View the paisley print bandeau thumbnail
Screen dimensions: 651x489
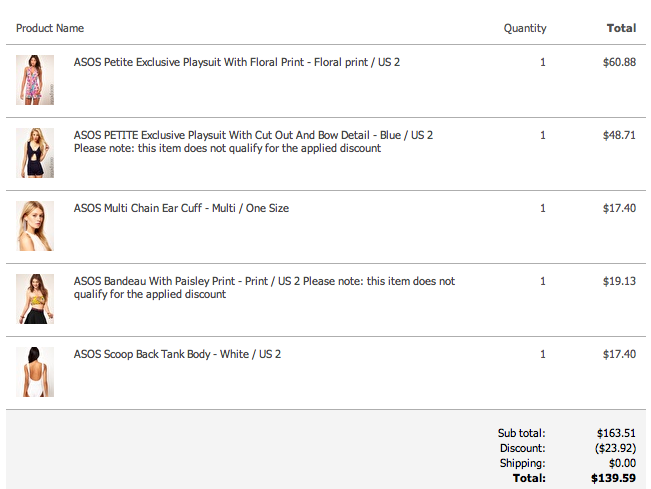pos(35,299)
